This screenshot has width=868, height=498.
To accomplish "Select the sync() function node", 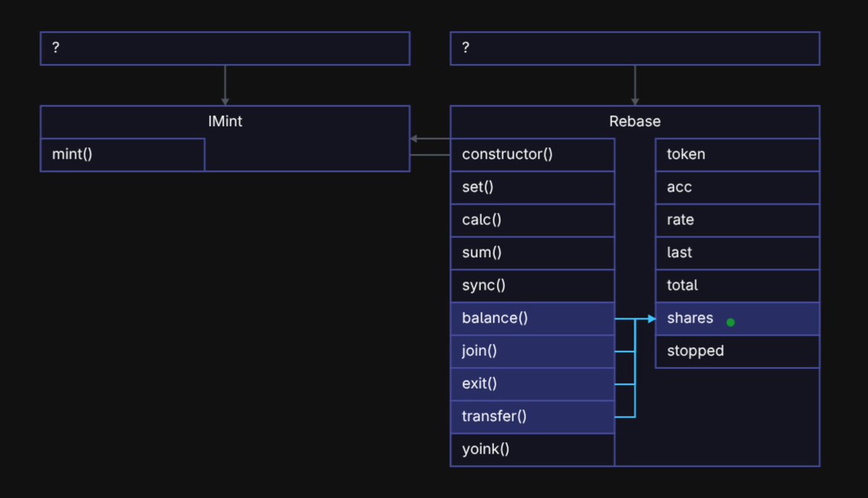I will pyautogui.click(x=532, y=286).
